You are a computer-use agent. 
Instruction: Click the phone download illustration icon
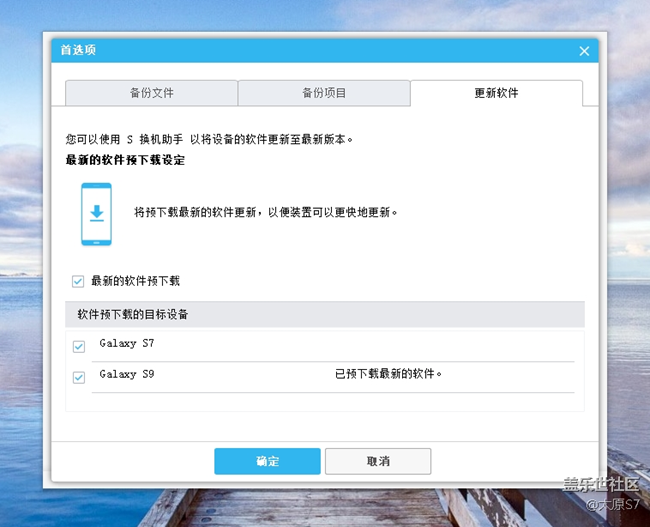click(96, 214)
